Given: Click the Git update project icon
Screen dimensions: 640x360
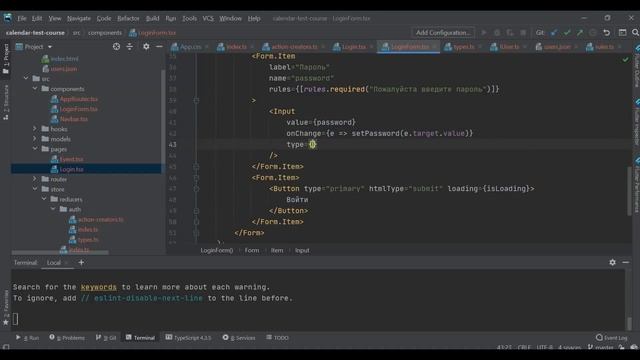Looking at the screenshot, I should pyautogui.click(x=553, y=33).
